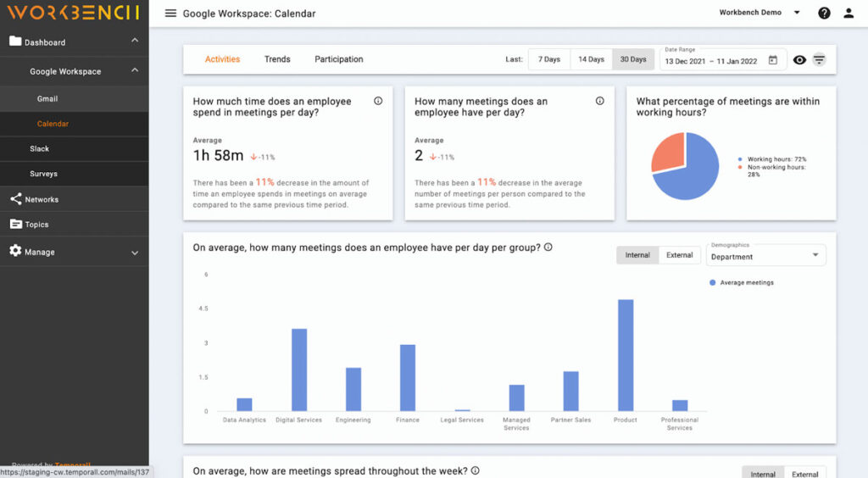Click the Average meetings legend entry
The image size is (868, 478).
[x=742, y=283]
